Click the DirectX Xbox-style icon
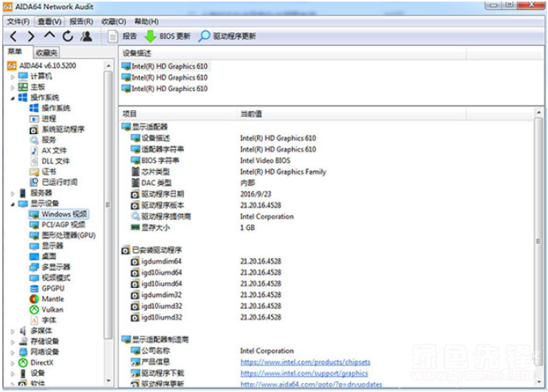Screen dimensions: 548x392 coord(23,363)
